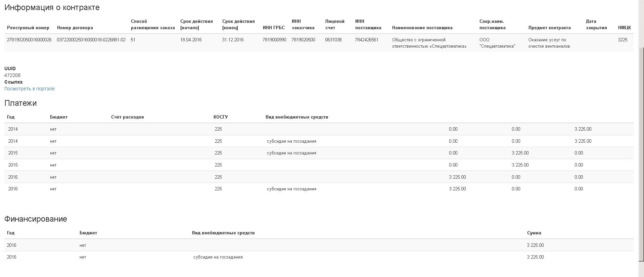Select supplier ИНН value 7842426561
The image size is (644, 277).
tap(367, 40)
